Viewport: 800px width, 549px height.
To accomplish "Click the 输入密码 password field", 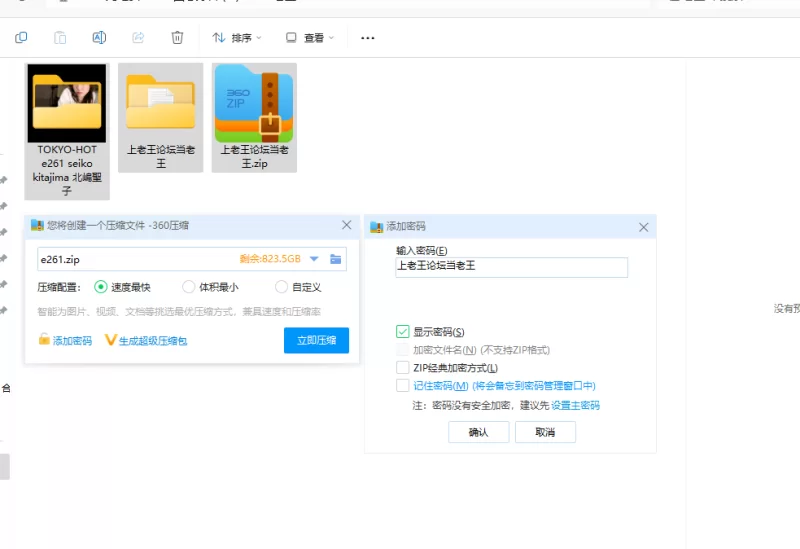I will point(511,267).
